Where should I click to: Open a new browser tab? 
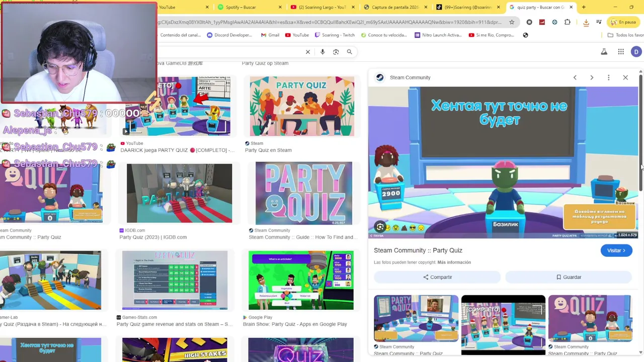point(584,7)
